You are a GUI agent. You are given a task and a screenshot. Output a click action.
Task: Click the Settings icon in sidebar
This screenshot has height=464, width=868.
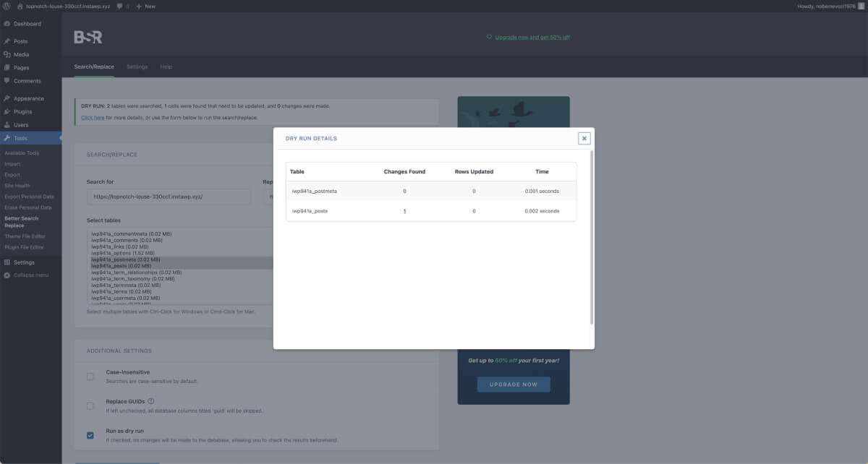point(7,262)
